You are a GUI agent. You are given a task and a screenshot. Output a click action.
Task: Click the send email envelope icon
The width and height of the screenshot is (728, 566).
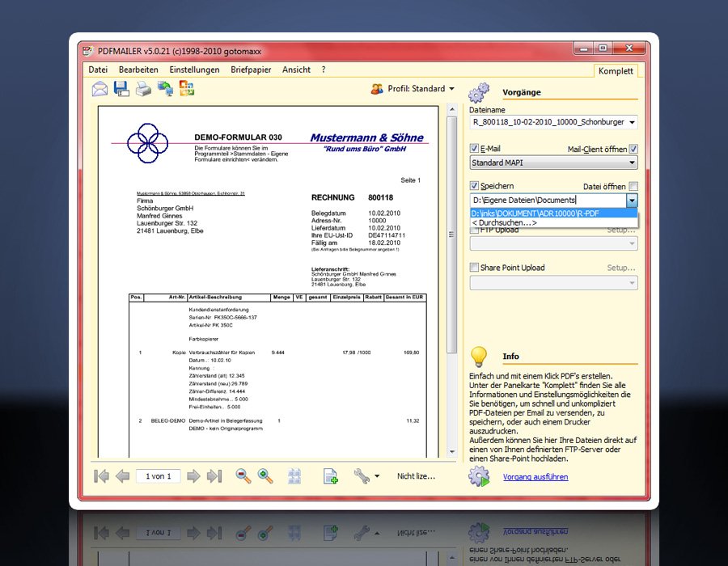pos(99,88)
